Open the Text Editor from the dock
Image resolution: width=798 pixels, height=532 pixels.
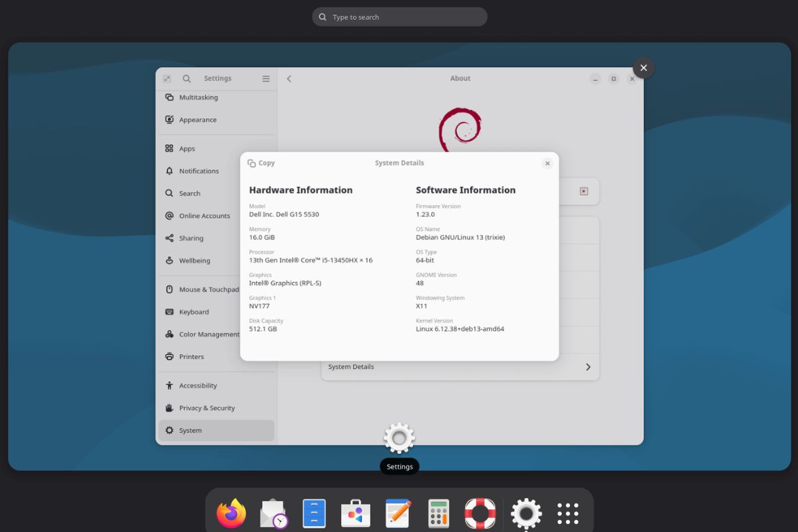(398, 514)
